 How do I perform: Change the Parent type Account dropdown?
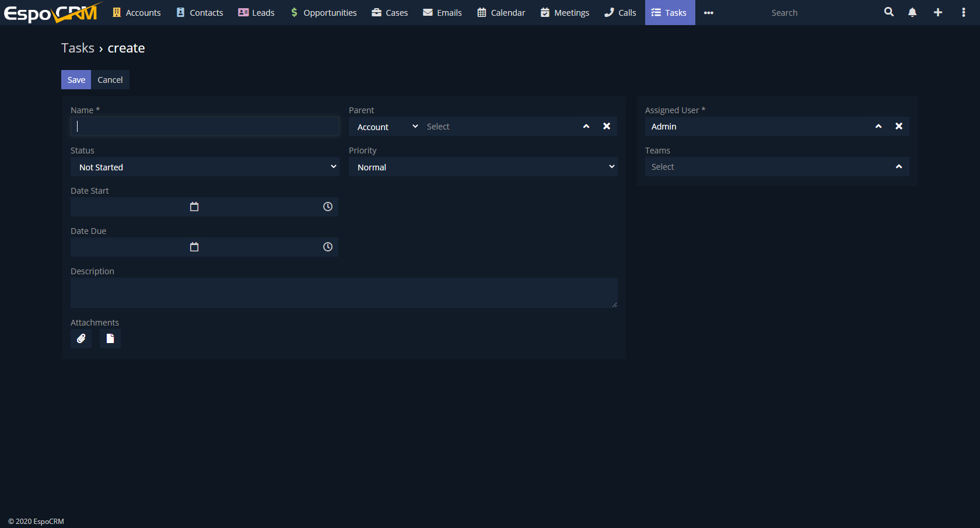pyautogui.click(x=386, y=127)
